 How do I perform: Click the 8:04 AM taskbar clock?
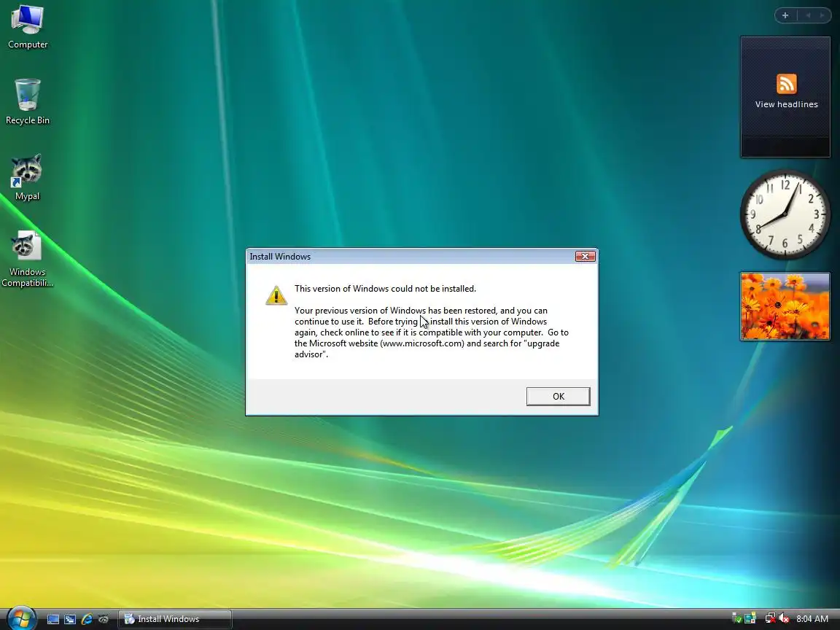click(x=812, y=619)
